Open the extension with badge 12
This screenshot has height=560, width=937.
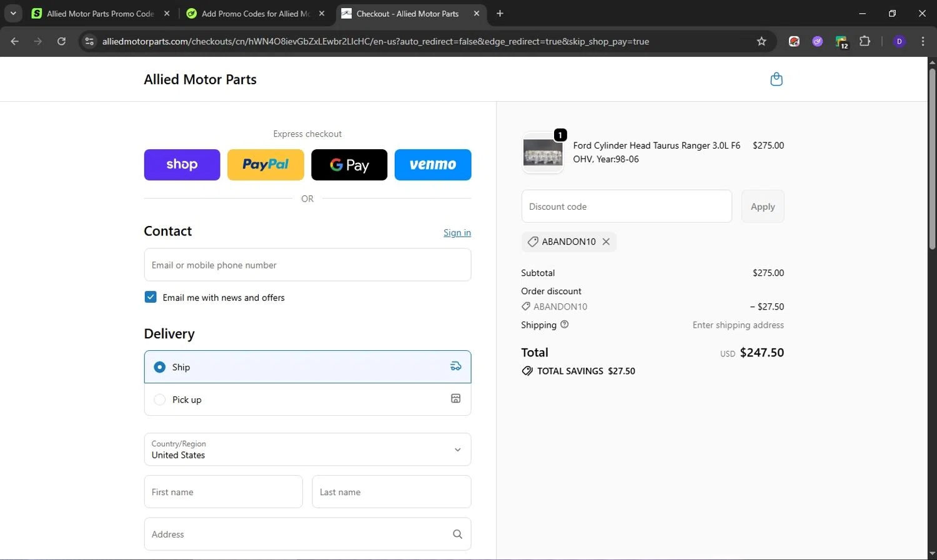point(841,42)
